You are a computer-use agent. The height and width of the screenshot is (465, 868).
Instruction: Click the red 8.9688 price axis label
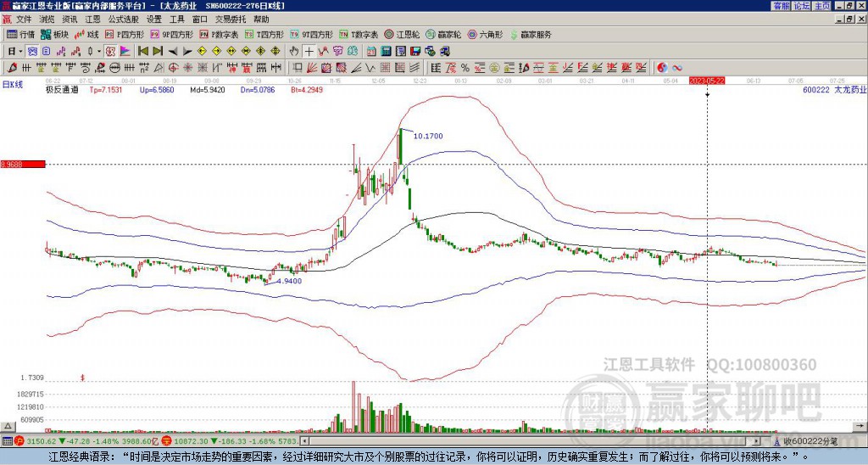[x=22, y=164]
